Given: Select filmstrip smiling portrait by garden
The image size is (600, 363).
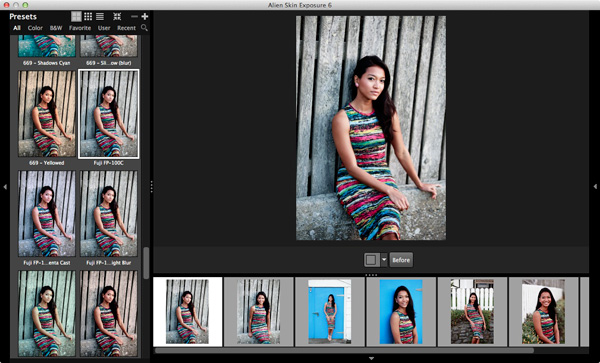Looking at the screenshot, I should click(543, 311).
